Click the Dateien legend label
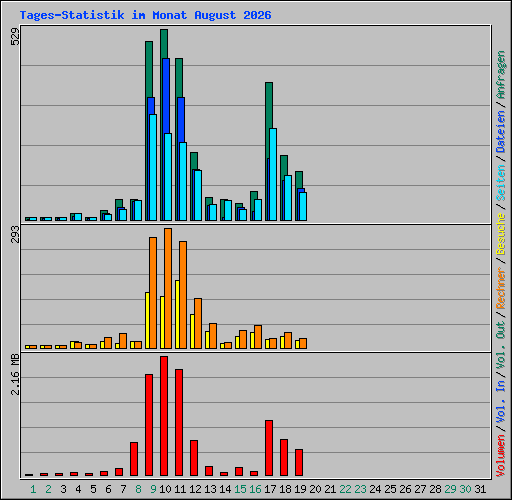This screenshot has height=500, width=512. pyautogui.click(x=501, y=132)
